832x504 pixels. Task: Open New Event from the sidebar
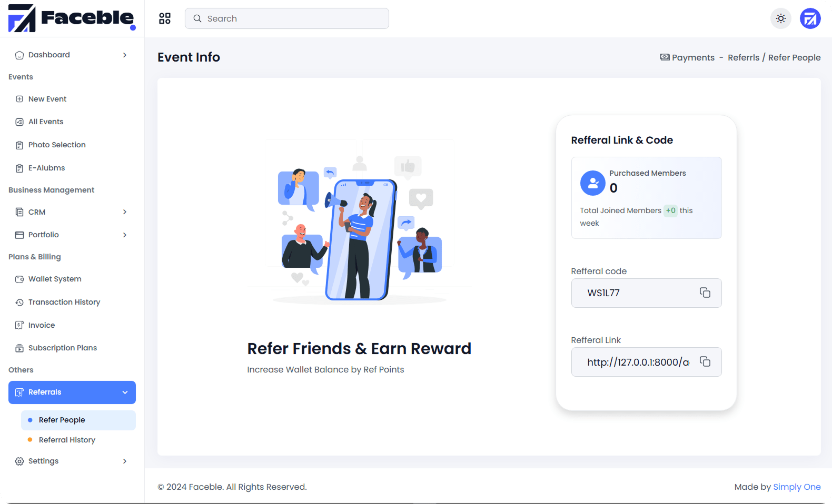pyautogui.click(x=47, y=99)
